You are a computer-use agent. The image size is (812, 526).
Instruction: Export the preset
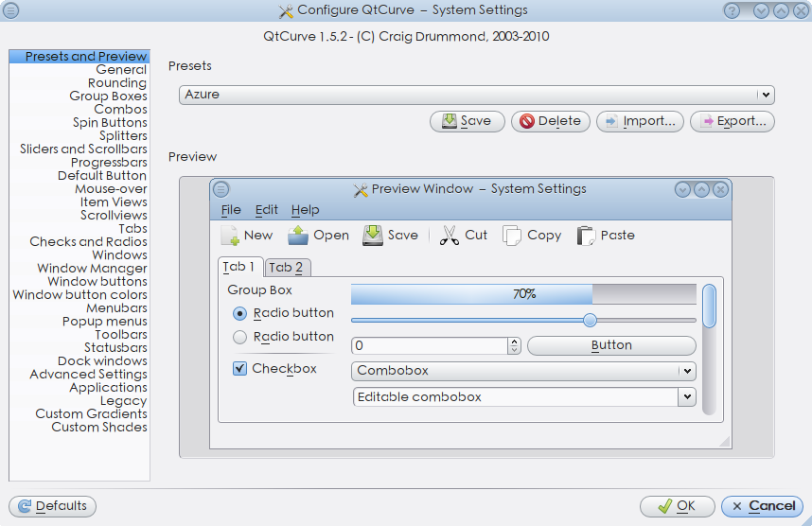[733, 121]
